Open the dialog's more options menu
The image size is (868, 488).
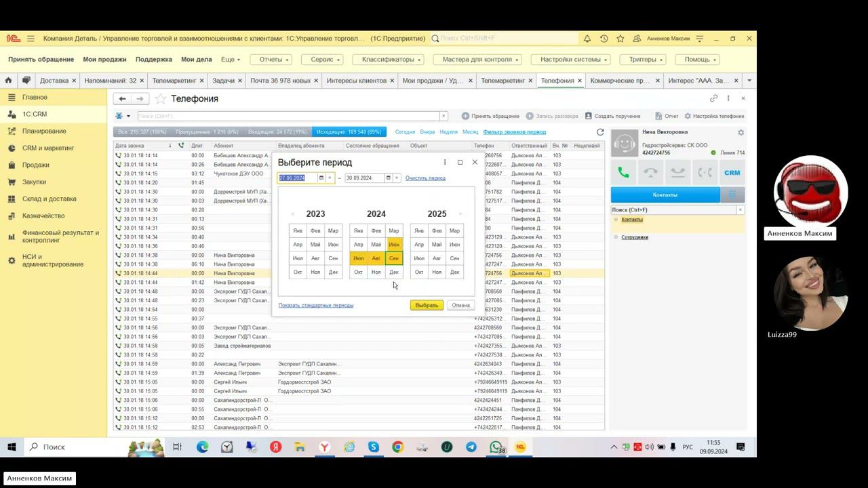coord(445,163)
